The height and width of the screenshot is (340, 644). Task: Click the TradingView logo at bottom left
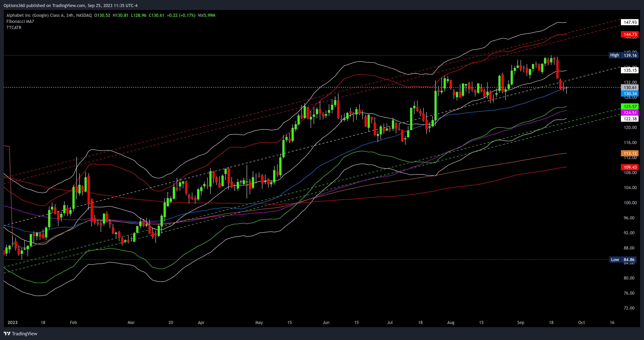(x=20, y=334)
